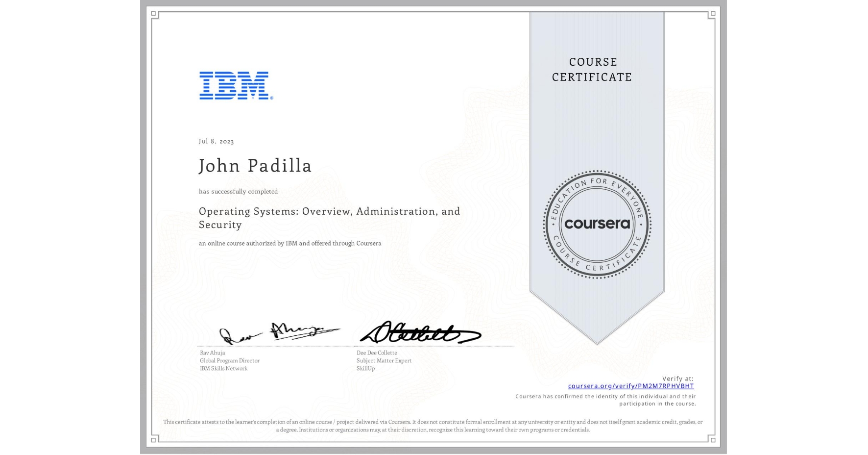Click the IBM Skills Network credit line
868x455 pixels.
coord(223,368)
